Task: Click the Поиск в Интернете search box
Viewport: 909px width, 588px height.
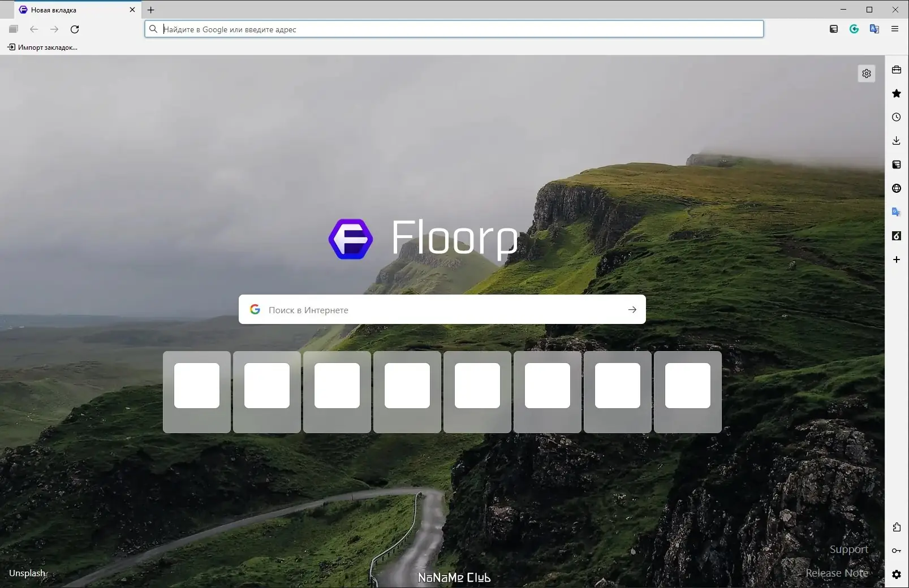Action: (x=442, y=309)
